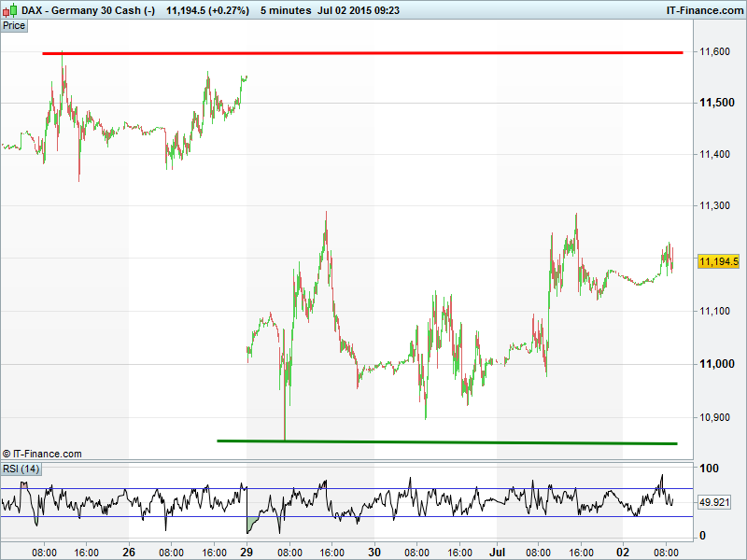Click the 11,600 price axis label
The image size is (747, 560).
(x=714, y=52)
